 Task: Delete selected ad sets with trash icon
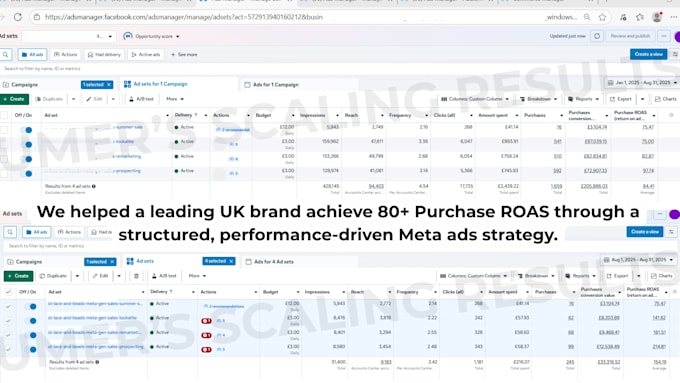[x=136, y=276]
